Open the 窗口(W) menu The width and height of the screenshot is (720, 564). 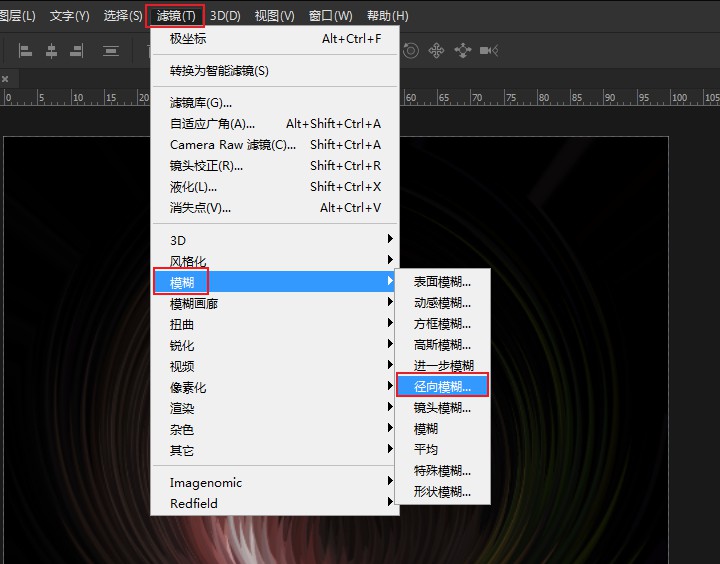tap(330, 16)
